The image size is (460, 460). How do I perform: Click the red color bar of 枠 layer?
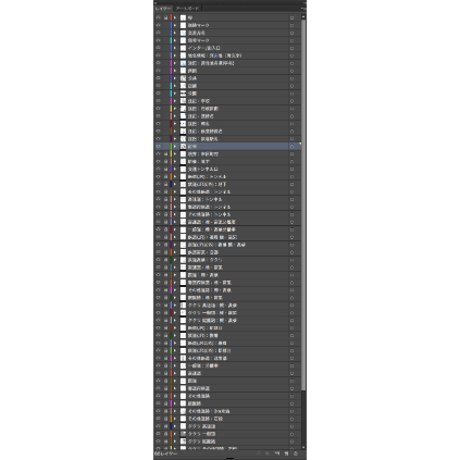pyautogui.click(x=171, y=18)
